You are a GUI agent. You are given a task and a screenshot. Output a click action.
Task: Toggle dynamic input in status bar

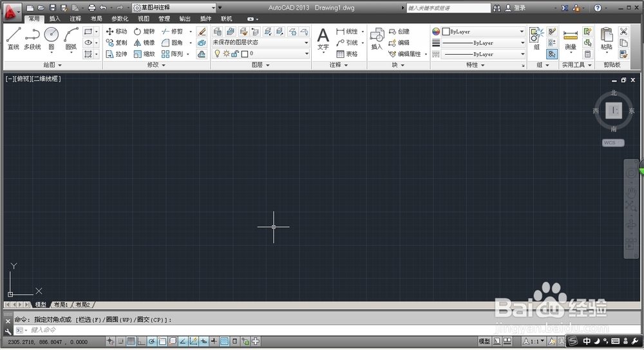tap(204, 342)
